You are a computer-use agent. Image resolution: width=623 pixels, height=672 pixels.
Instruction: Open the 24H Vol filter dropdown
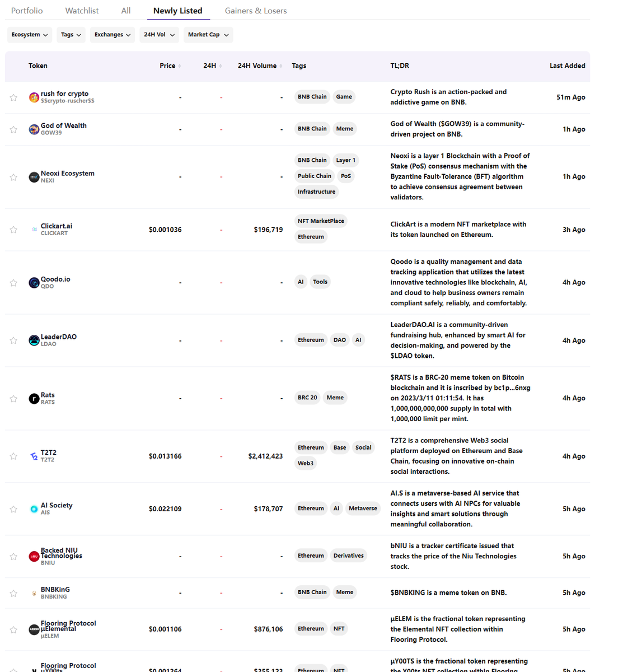tap(159, 35)
